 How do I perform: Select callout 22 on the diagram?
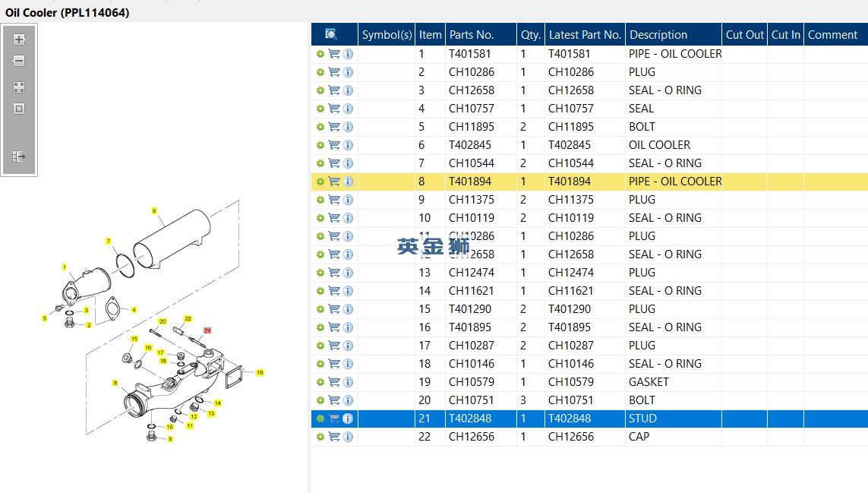(188, 318)
